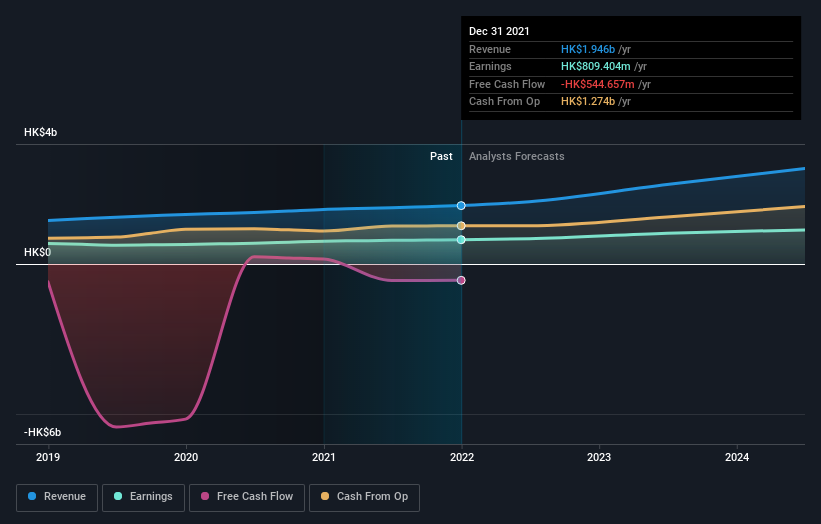Click the Earnings row label in tooltip
Screen dimensions: 821x524
(x=490, y=66)
